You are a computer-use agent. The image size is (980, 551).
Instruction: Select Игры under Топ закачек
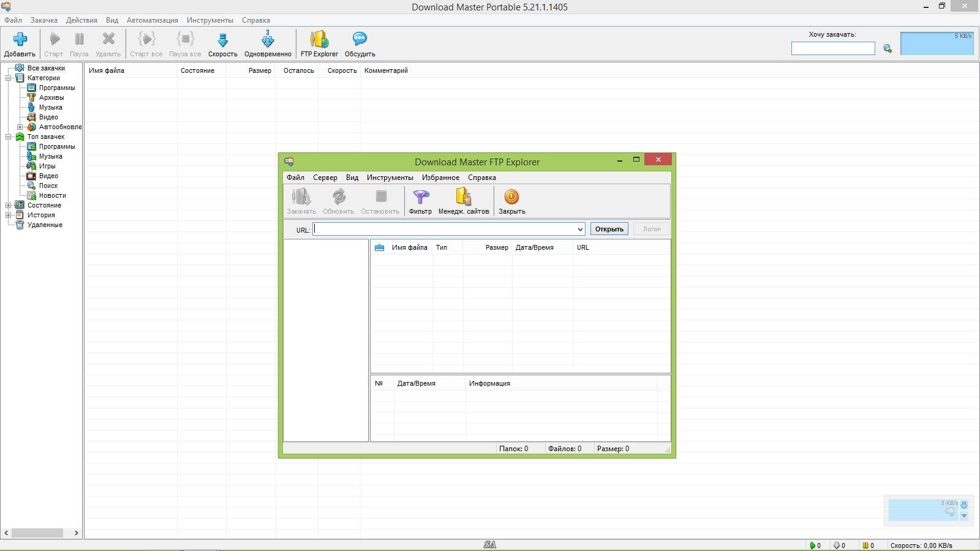click(x=47, y=166)
